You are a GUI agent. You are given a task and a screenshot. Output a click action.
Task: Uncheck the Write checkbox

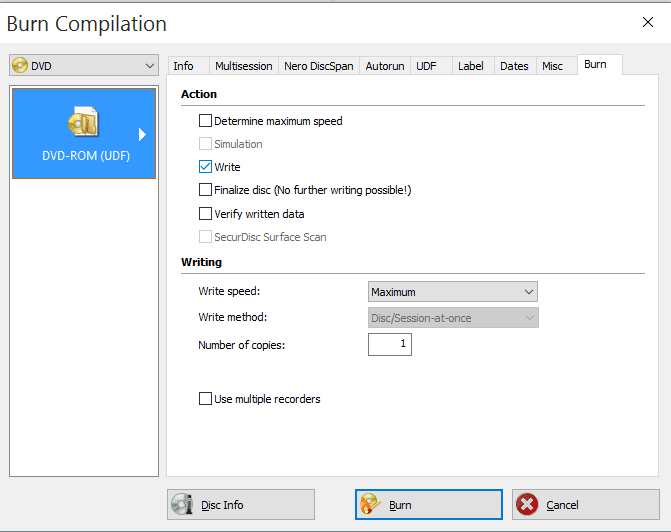click(x=205, y=166)
